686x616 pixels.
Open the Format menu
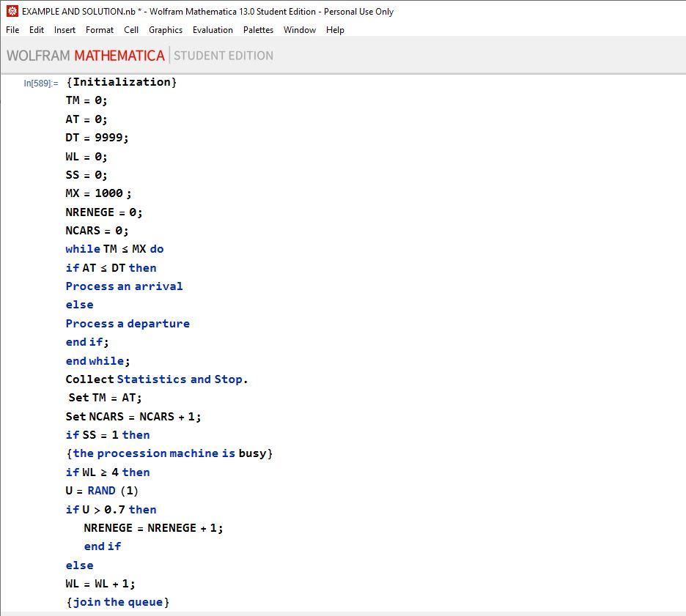[x=99, y=30]
